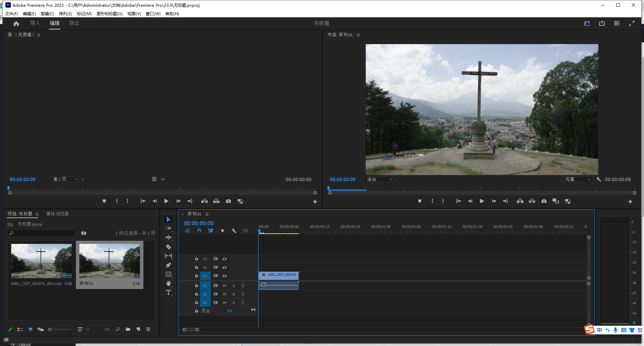Click the Project panel search field
This screenshot has width=644, height=346.
click(x=41, y=233)
